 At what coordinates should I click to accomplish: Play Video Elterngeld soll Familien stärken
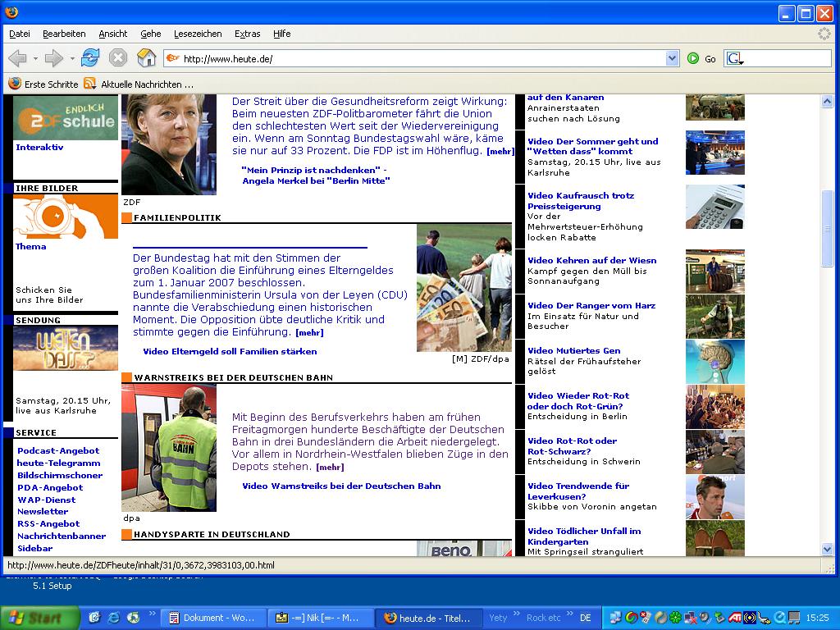230,352
